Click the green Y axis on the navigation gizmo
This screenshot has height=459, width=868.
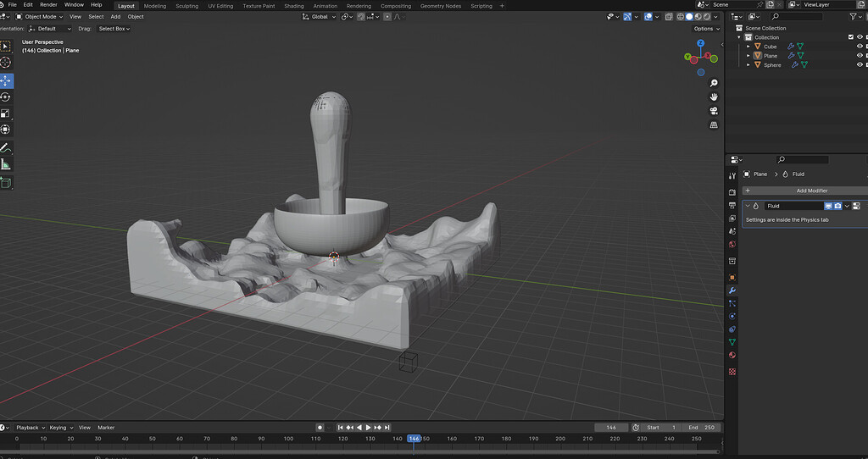point(687,57)
